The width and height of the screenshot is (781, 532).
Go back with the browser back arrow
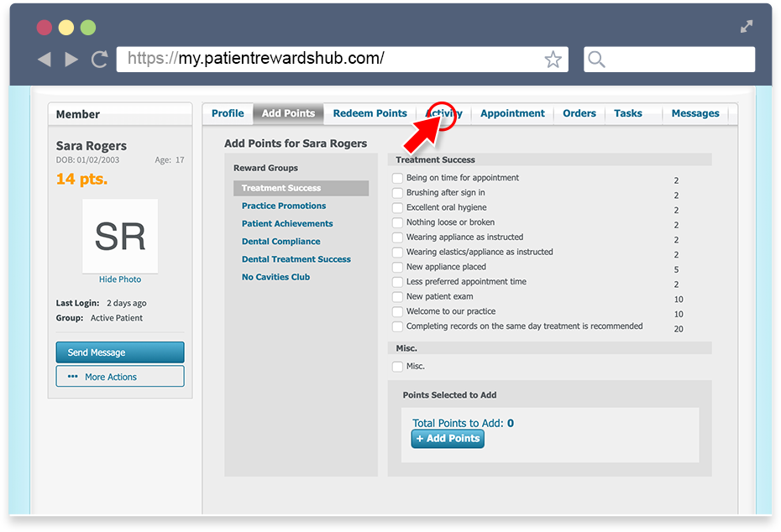coord(45,60)
